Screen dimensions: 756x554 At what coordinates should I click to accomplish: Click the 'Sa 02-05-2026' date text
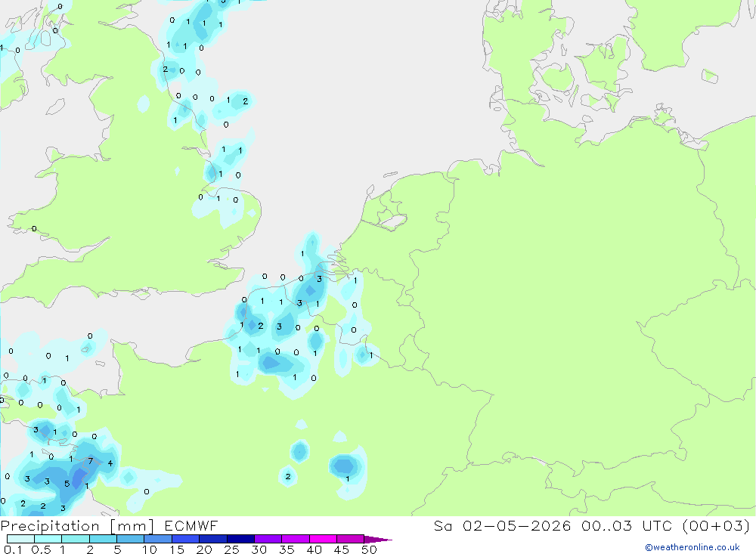tap(502, 525)
